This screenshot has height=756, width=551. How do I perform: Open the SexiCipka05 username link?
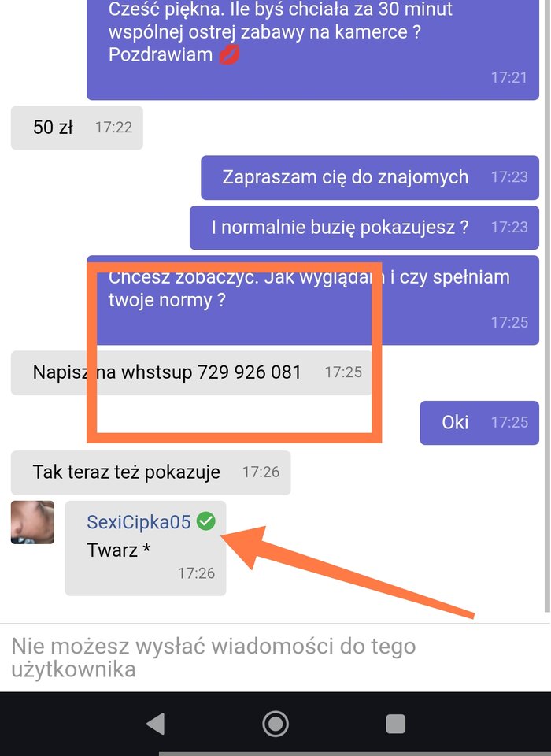pyautogui.click(x=139, y=521)
